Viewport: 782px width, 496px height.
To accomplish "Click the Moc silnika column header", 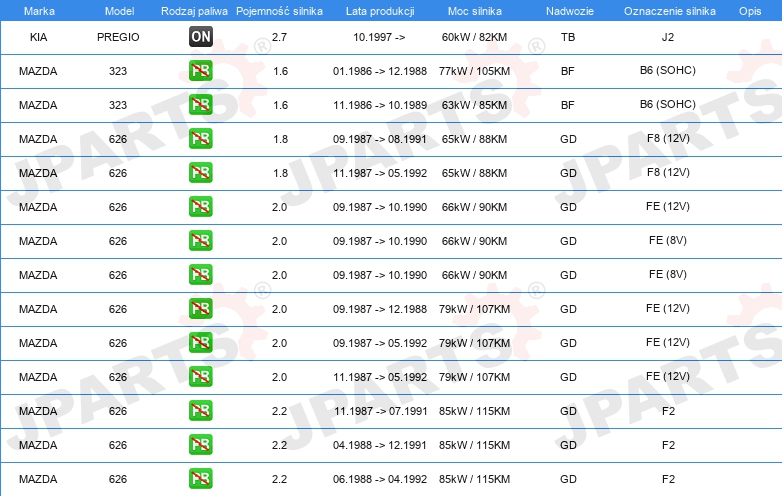I will [x=474, y=11].
